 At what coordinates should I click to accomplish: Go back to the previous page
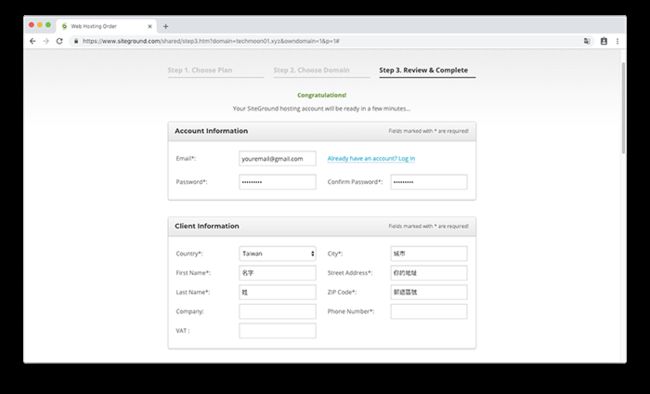coord(33,41)
